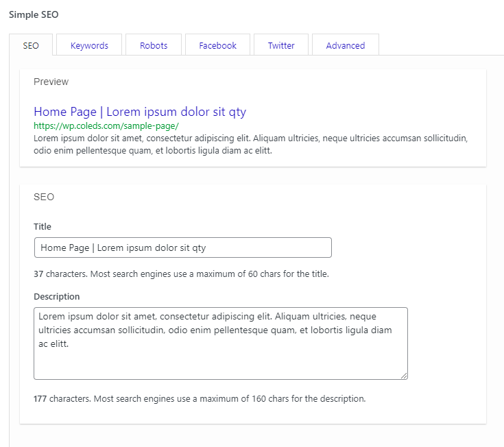Click the '177 characters' description hint text
Screen dimensions: 504x447
[200, 398]
